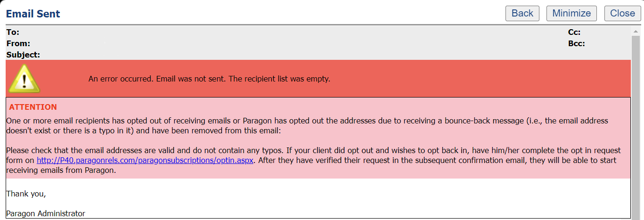This screenshot has height=220, width=644.
Task: Click the 'Please check that the email addresses' paragraph
Action: (283, 151)
